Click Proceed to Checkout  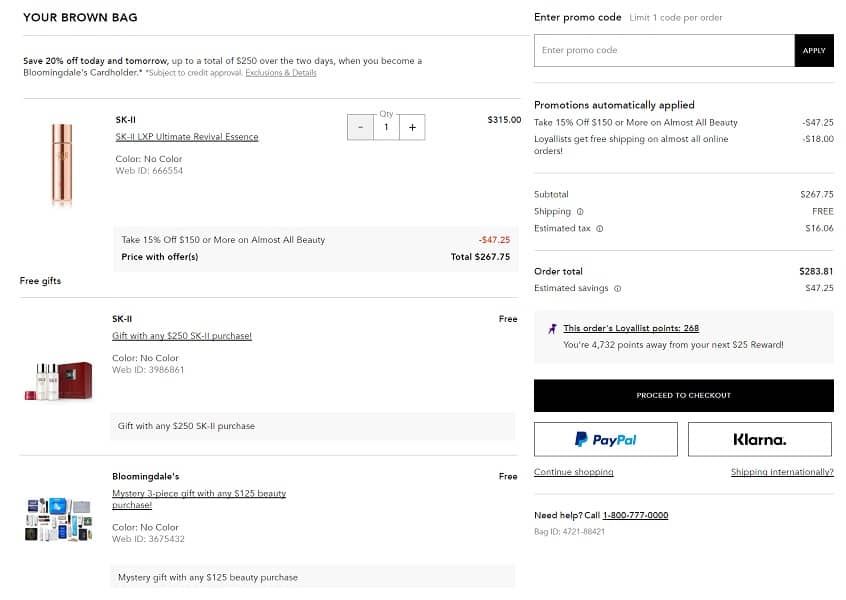(683, 395)
